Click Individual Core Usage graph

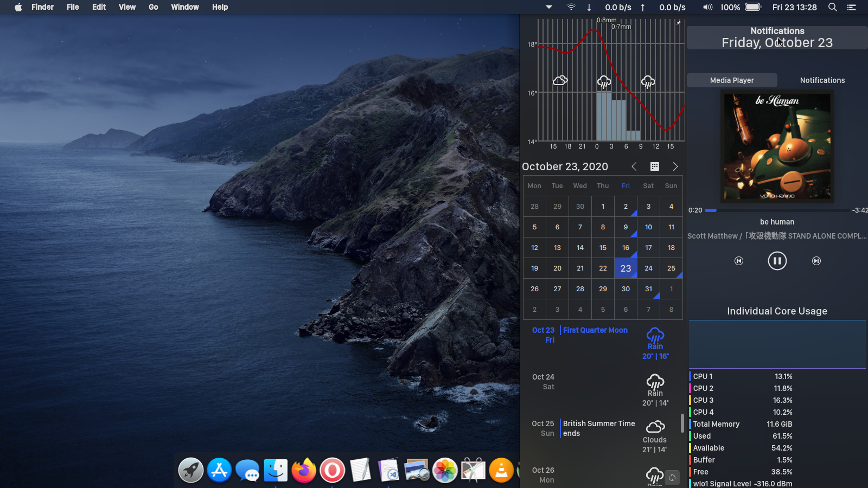click(777, 344)
